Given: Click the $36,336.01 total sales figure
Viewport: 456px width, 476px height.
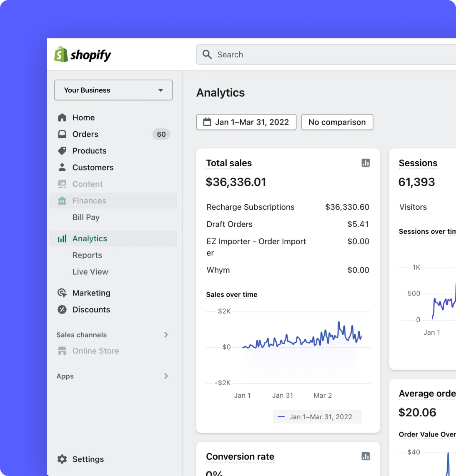Looking at the screenshot, I should (x=236, y=182).
